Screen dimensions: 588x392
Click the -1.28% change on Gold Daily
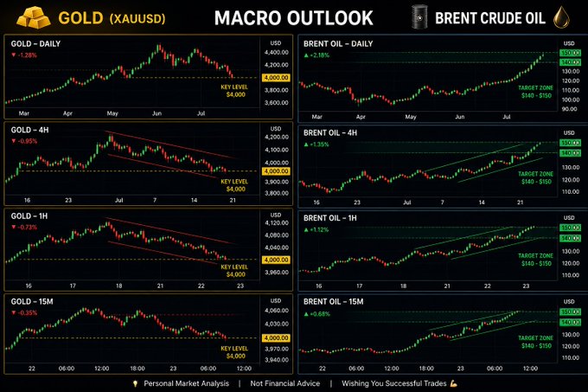click(24, 55)
